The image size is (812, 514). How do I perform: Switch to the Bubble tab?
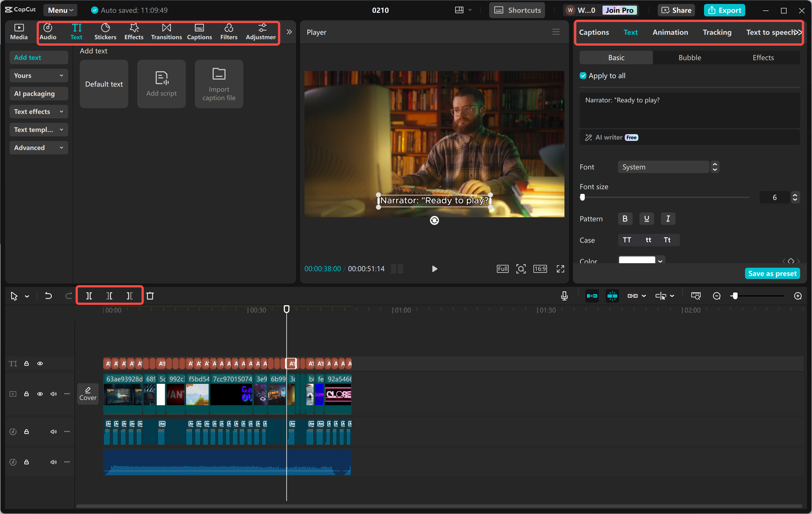pos(690,57)
